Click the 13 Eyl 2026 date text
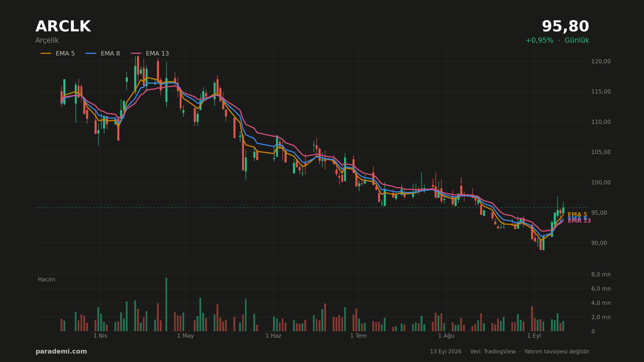 coord(446,352)
